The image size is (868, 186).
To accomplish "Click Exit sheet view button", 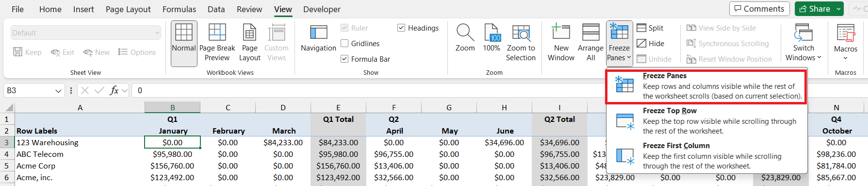I will (x=63, y=52).
